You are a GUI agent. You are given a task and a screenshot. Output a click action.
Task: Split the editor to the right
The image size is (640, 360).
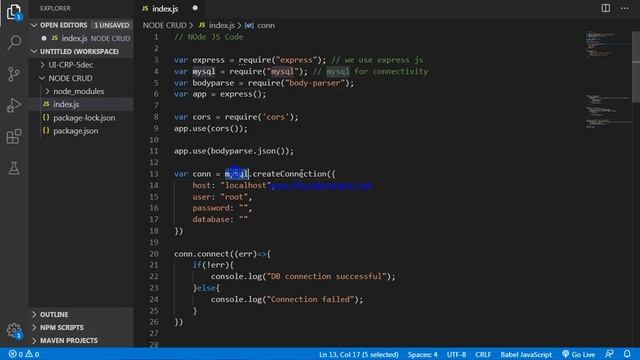(x=606, y=8)
